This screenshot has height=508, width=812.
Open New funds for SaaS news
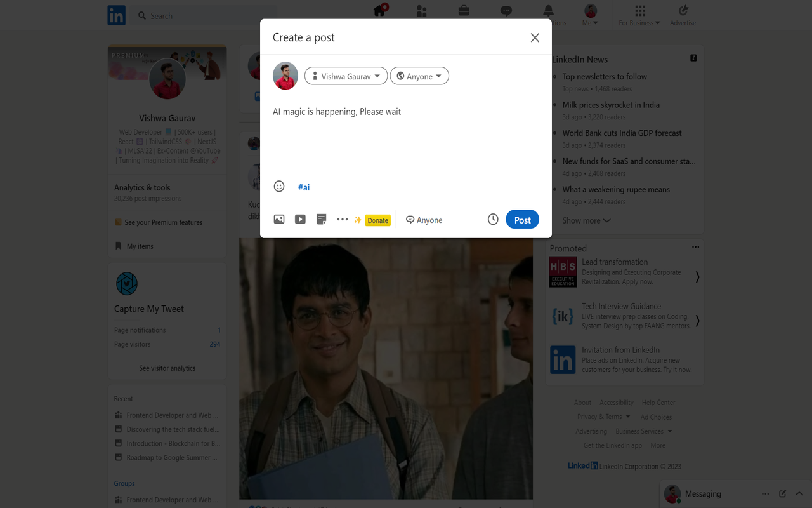pyautogui.click(x=629, y=161)
